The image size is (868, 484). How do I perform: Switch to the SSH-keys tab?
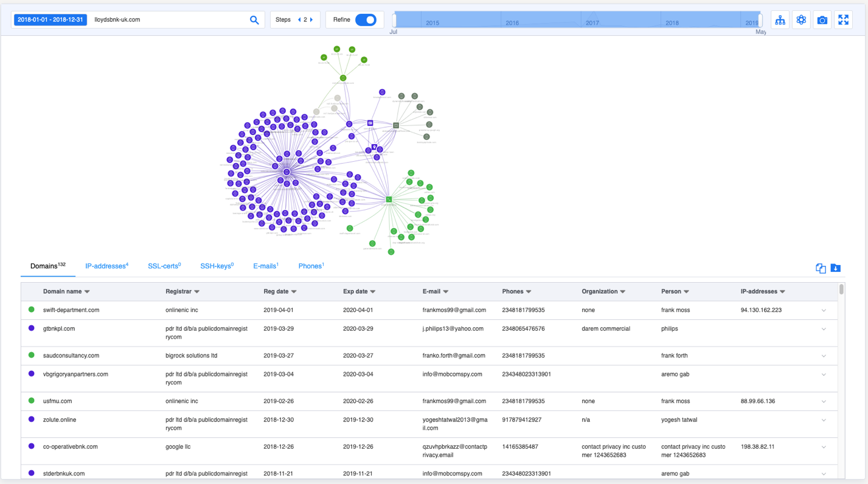point(217,266)
